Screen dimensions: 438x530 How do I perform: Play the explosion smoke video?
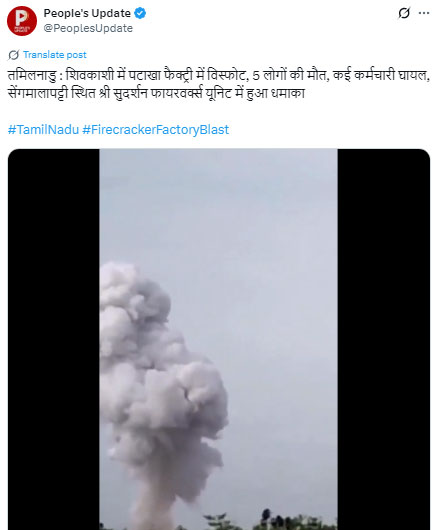click(x=219, y=339)
